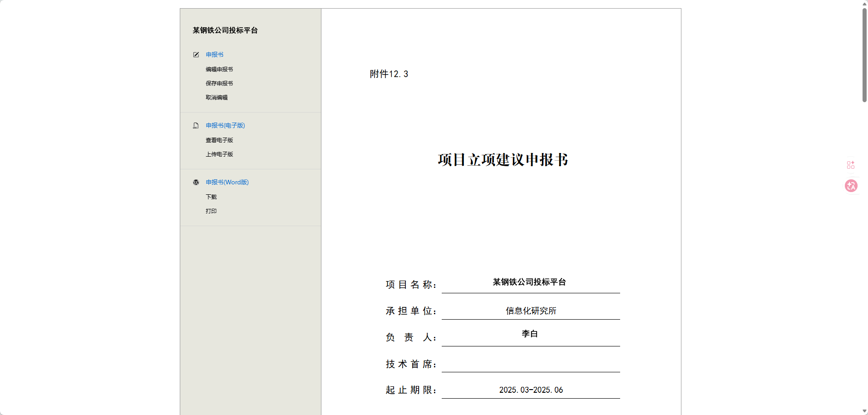Click the 承担单位 field 信息化研究所
The height and width of the screenshot is (415, 868).
pyautogui.click(x=531, y=311)
